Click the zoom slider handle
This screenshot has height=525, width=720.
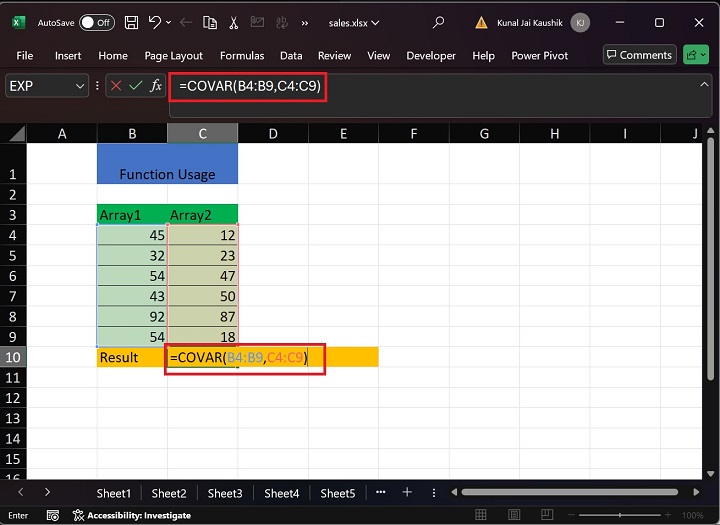pyautogui.click(x=619, y=515)
